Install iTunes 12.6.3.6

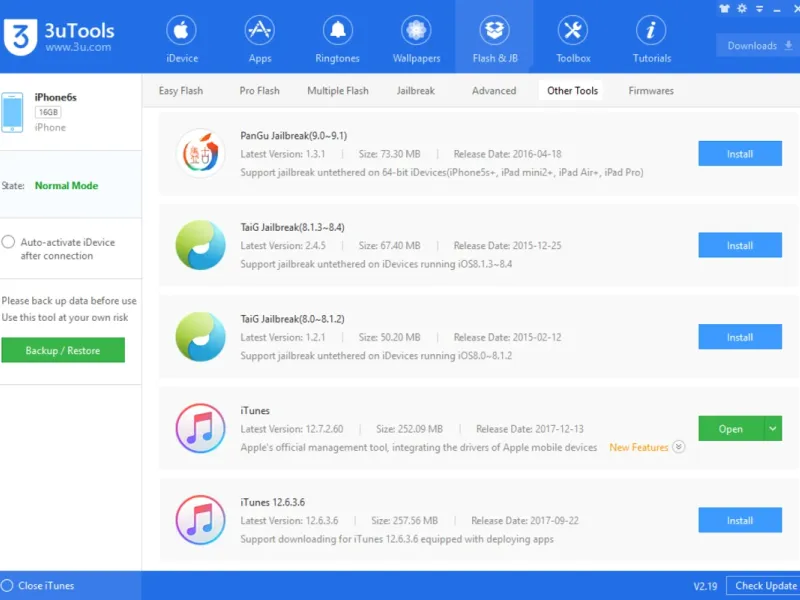(x=740, y=520)
